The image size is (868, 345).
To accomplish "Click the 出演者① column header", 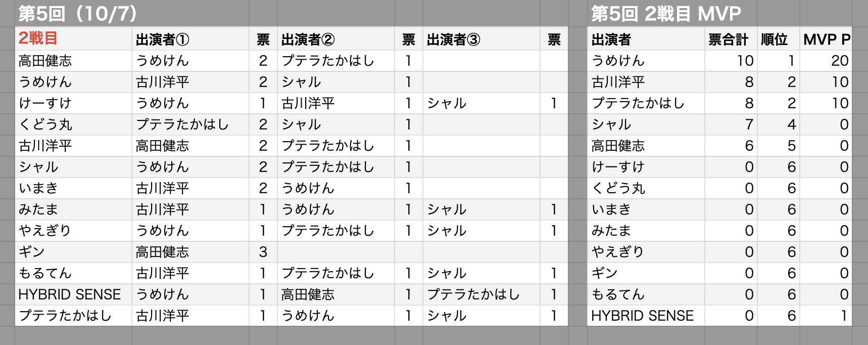I will 163,39.
